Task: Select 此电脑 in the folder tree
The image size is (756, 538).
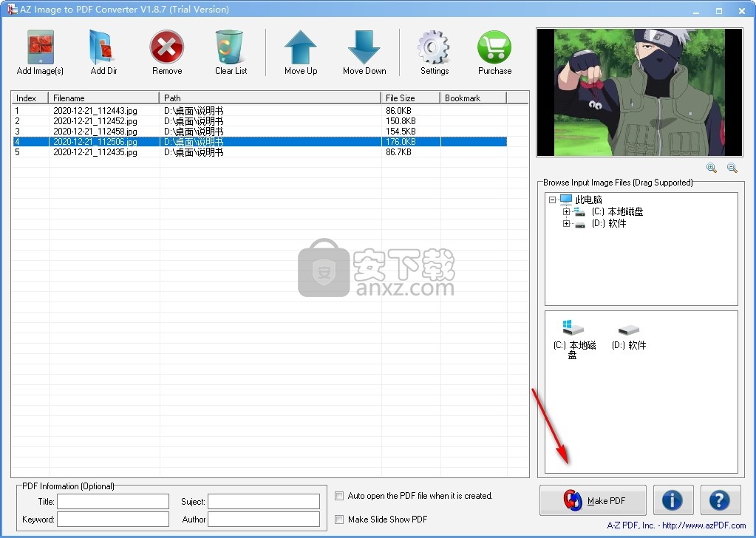Action: pyautogui.click(x=589, y=200)
